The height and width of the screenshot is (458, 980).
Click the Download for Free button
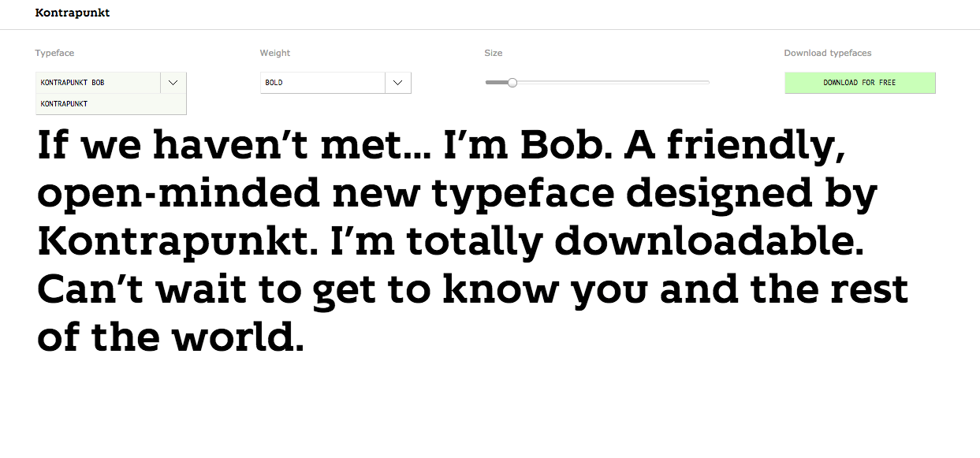tap(859, 83)
